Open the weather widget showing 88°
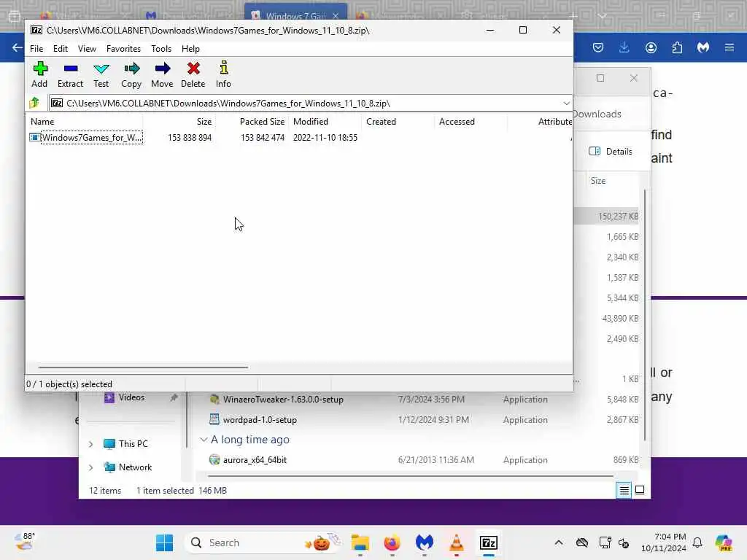The image size is (747, 560). pos(25,542)
